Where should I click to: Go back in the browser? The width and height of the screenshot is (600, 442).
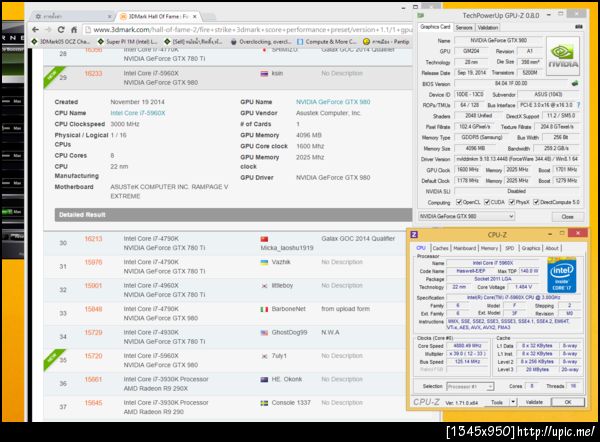coord(36,29)
